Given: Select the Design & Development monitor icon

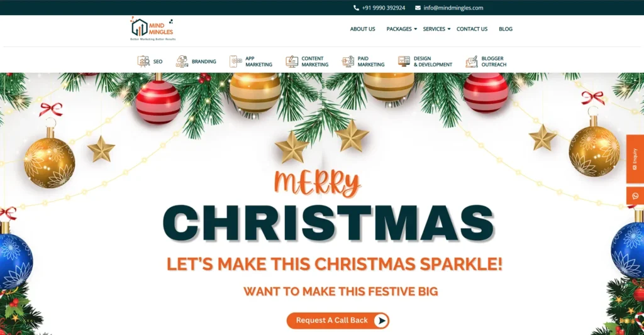Looking at the screenshot, I should click(x=404, y=62).
